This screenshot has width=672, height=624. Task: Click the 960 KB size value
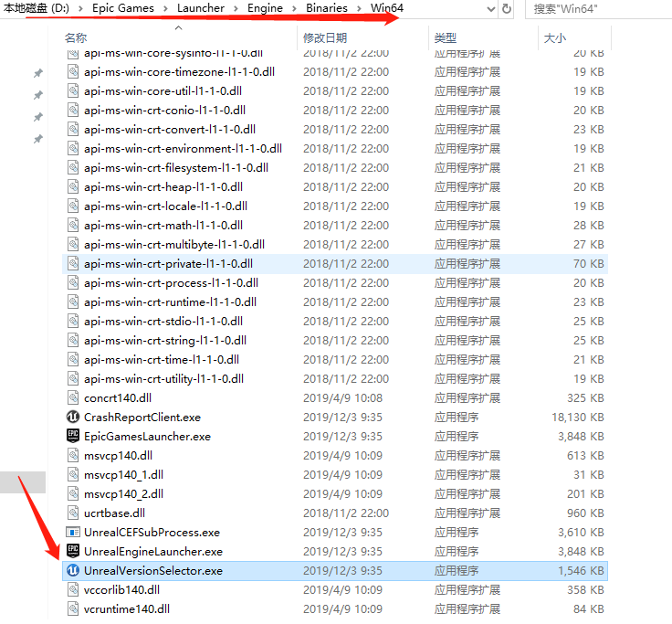tap(585, 513)
